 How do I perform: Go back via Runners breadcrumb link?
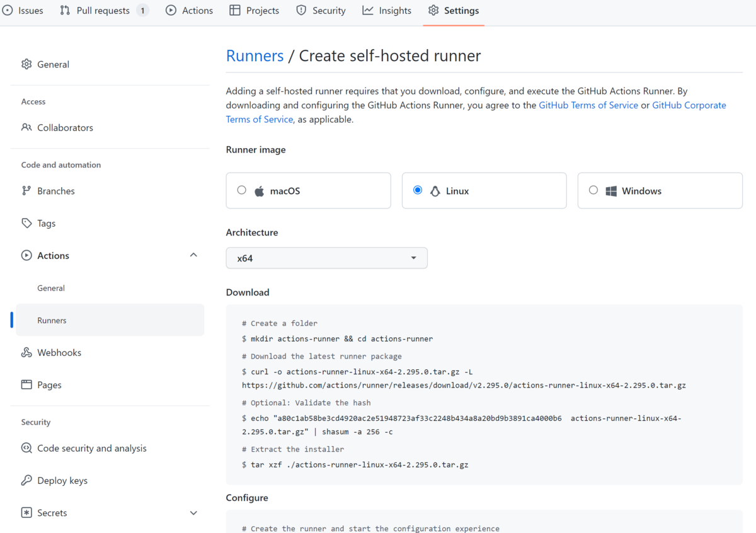click(x=255, y=55)
